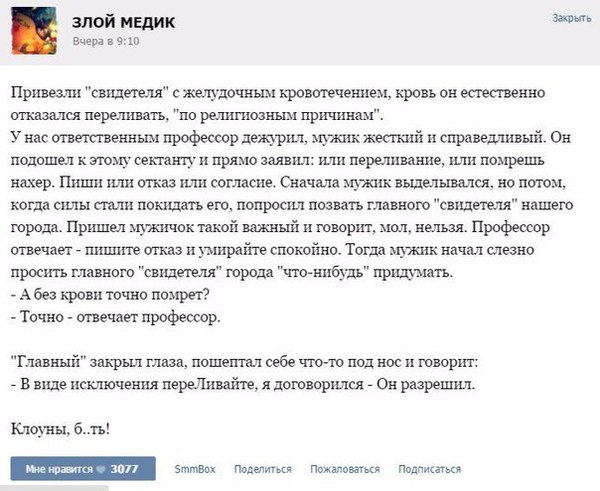
Task: Subscribe using the Подписаться link
Action: pos(429,468)
